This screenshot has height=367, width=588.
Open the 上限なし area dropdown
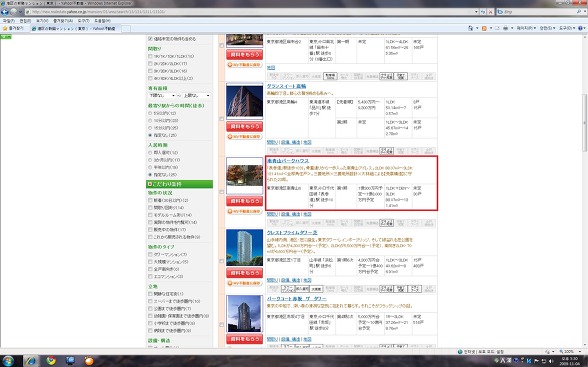click(x=196, y=96)
